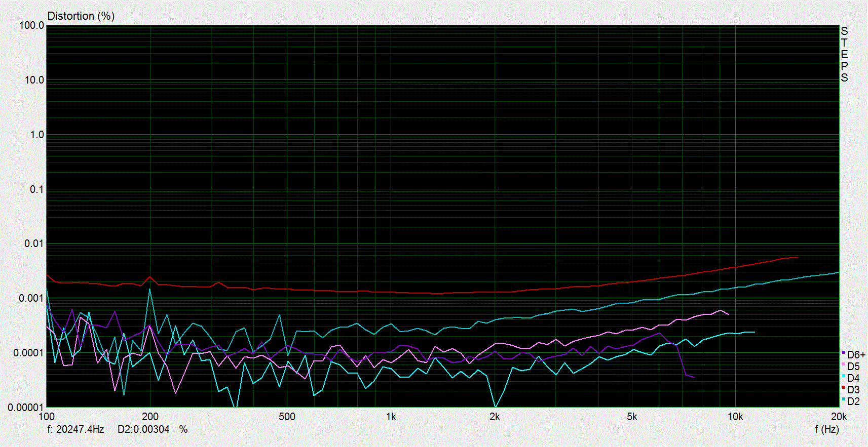This screenshot has height=447, width=868.
Task: Click the 100.0 y-axis label
Action: coord(32,25)
